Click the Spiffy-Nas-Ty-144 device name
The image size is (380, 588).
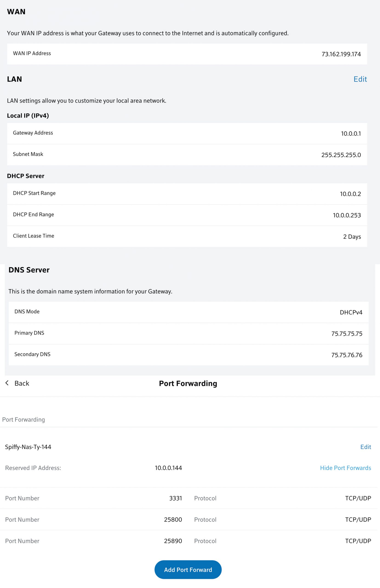coord(28,447)
